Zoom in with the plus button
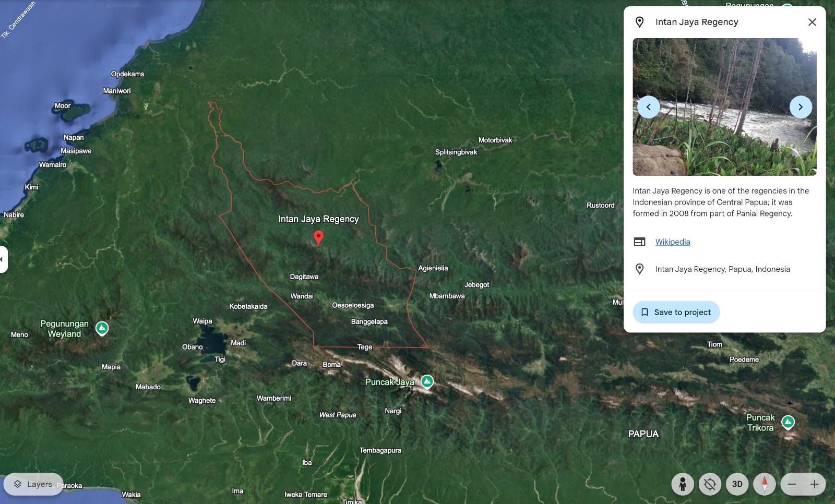 (814, 484)
